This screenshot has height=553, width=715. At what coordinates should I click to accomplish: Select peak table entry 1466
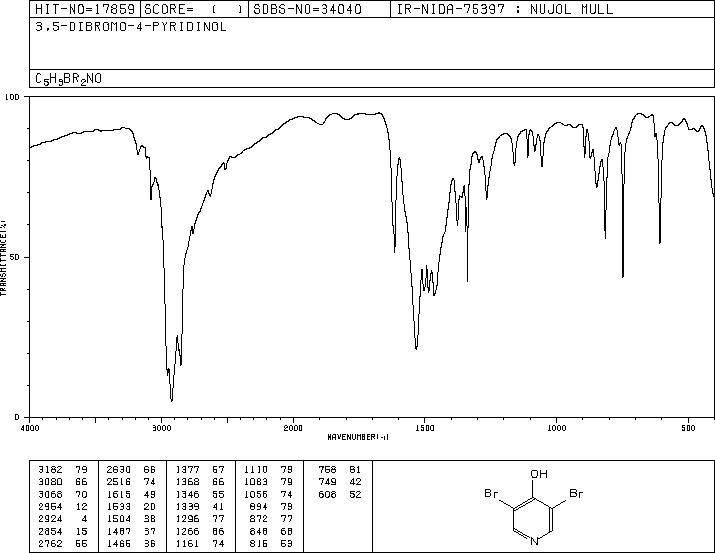coord(131,543)
